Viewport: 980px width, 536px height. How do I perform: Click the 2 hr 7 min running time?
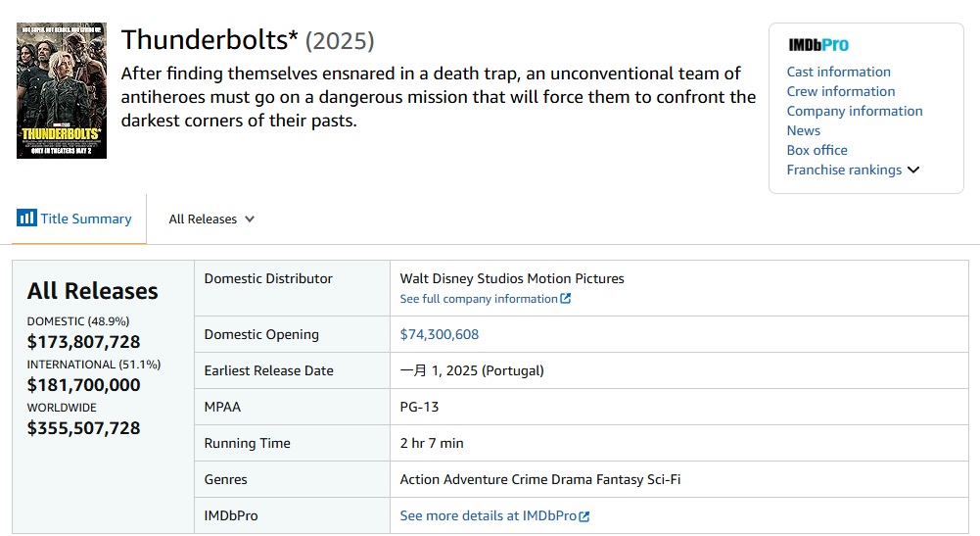[432, 444]
